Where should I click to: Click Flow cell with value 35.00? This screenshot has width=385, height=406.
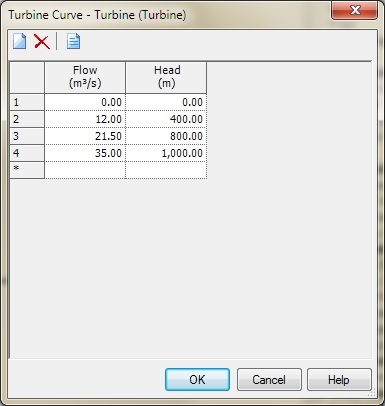[85, 153]
